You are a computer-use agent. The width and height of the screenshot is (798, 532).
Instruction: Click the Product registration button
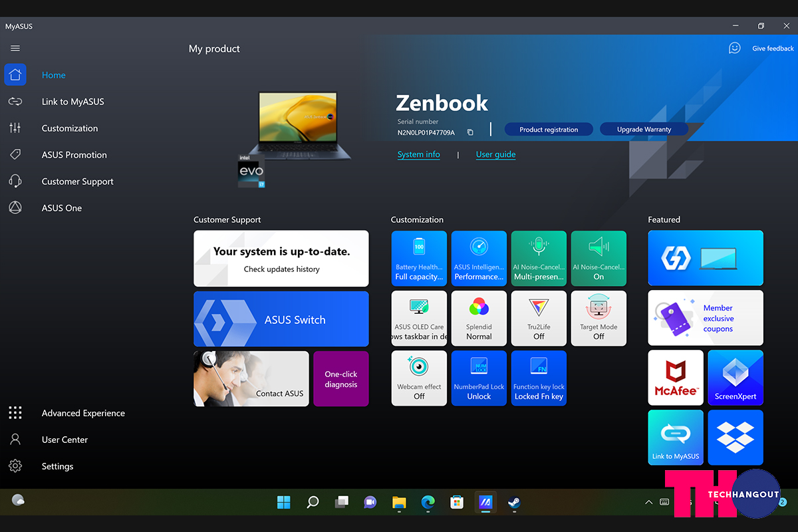549,129
